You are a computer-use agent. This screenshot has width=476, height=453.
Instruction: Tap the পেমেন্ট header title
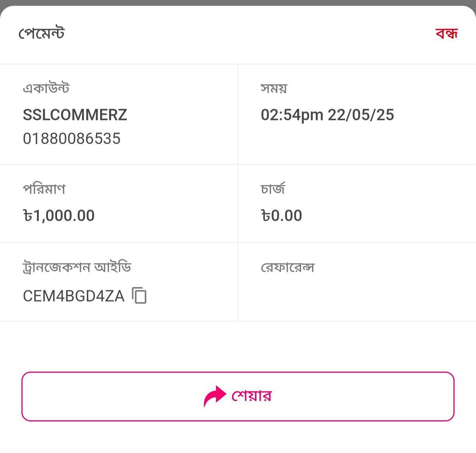click(x=42, y=33)
